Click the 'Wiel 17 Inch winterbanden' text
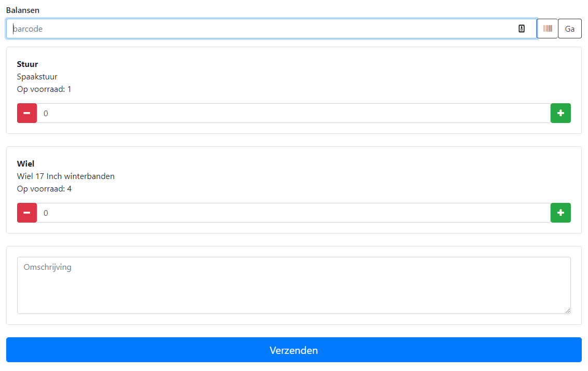 (x=66, y=176)
